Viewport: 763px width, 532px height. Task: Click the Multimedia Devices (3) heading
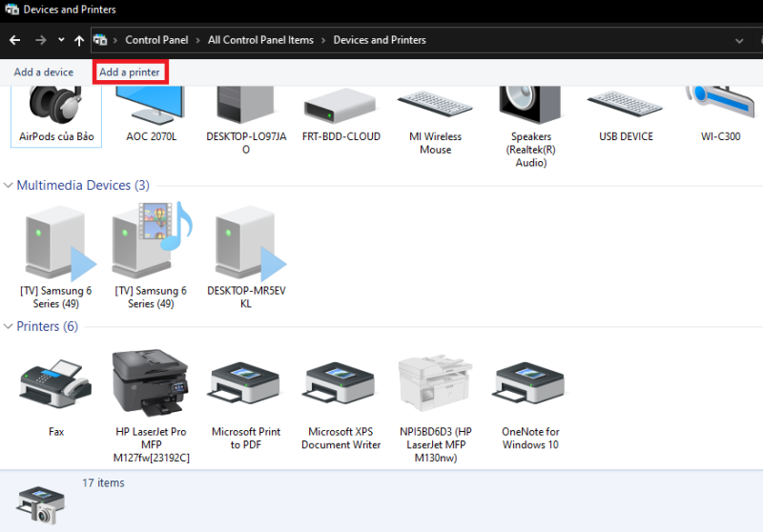point(83,185)
